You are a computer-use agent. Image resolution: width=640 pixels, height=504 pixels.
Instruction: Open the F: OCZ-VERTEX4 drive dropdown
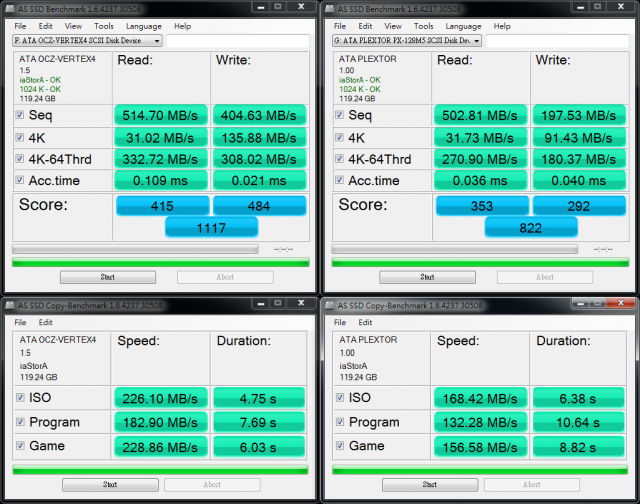click(x=87, y=40)
